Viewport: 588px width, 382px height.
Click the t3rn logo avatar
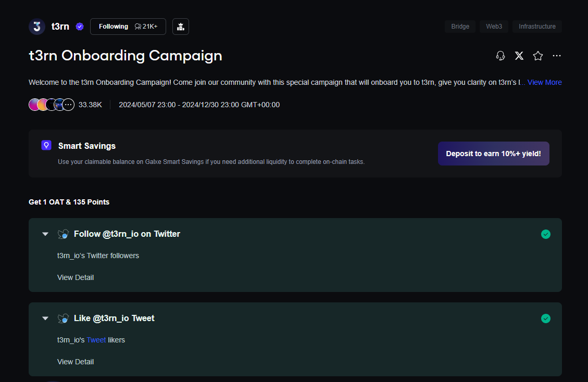[37, 27]
